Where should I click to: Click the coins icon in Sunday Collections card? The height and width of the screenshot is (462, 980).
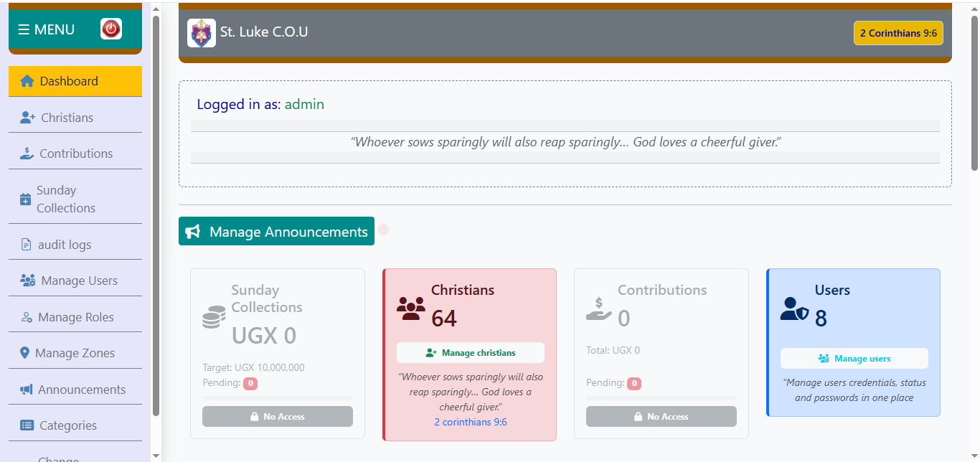213,316
